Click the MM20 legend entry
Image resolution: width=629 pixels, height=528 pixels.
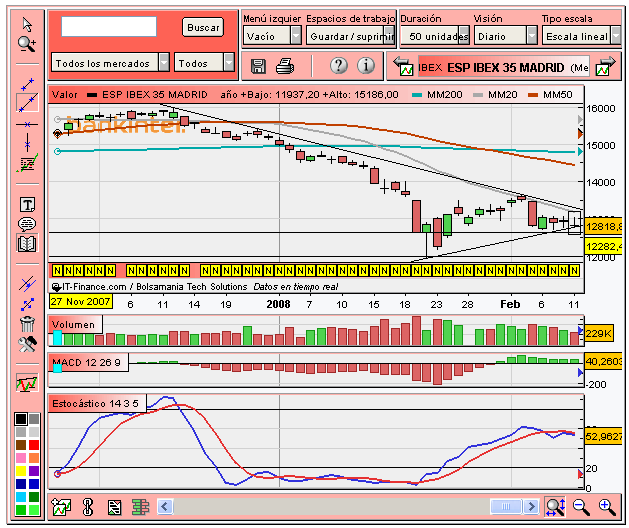(x=495, y=95)
